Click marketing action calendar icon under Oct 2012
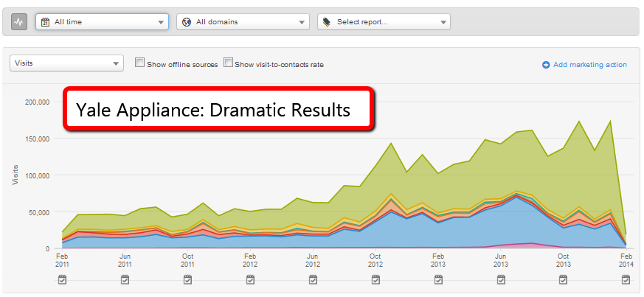This screenshot has width=644, height=297. point(375,280)
